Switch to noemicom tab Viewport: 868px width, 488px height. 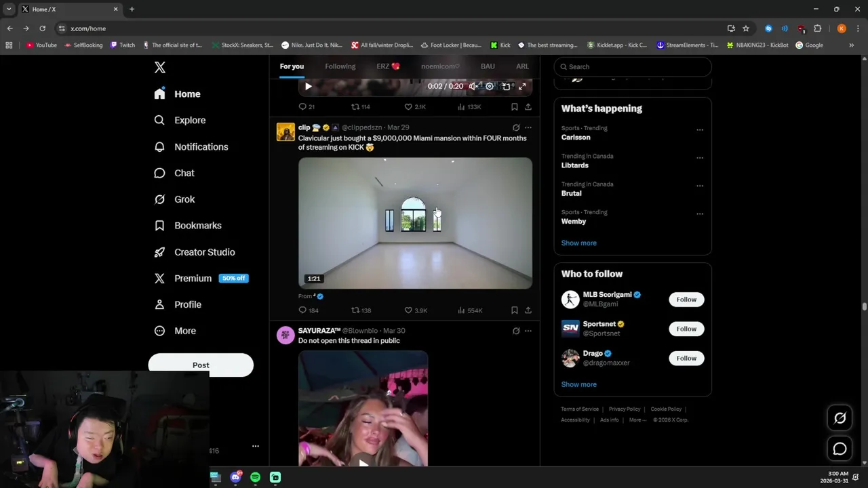coord(440,66)
